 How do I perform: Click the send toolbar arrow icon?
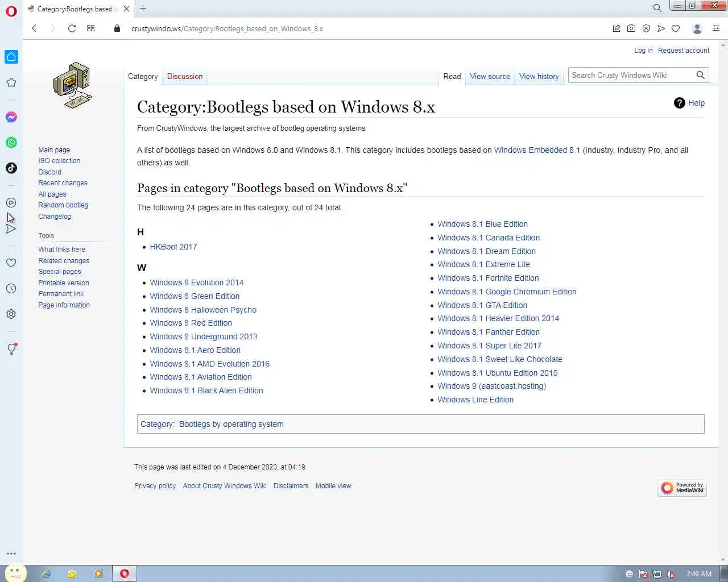(661, 28)
